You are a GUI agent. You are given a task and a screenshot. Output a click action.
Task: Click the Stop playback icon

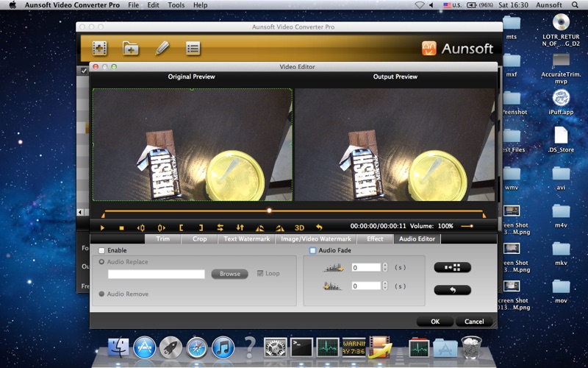[121, 227]
